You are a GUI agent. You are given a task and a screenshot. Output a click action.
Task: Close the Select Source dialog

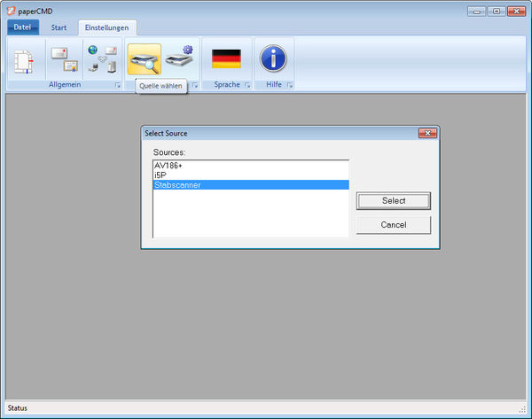427,133
